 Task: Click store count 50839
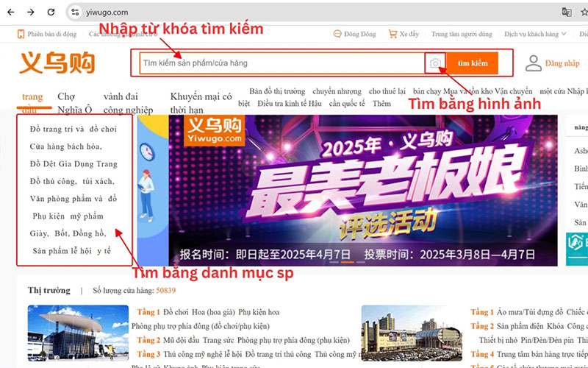point(166,290)
